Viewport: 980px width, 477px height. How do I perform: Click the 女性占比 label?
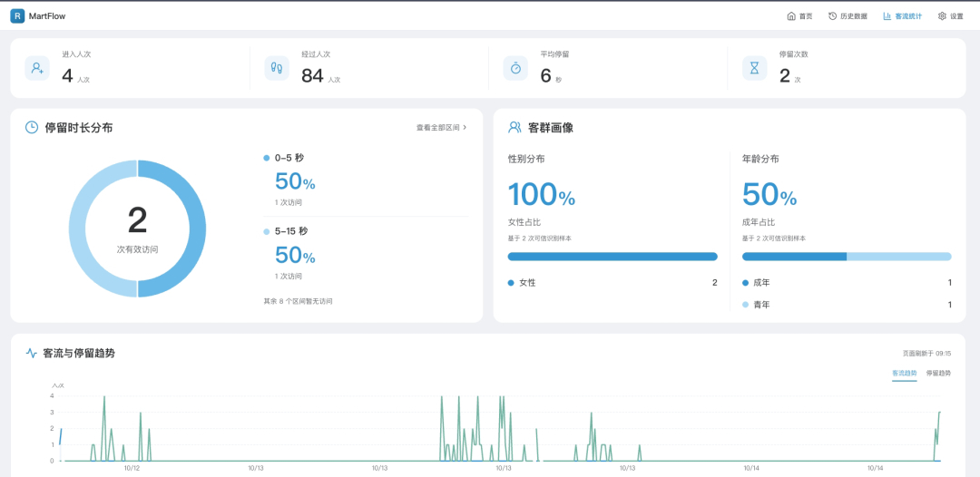(524, 222)
